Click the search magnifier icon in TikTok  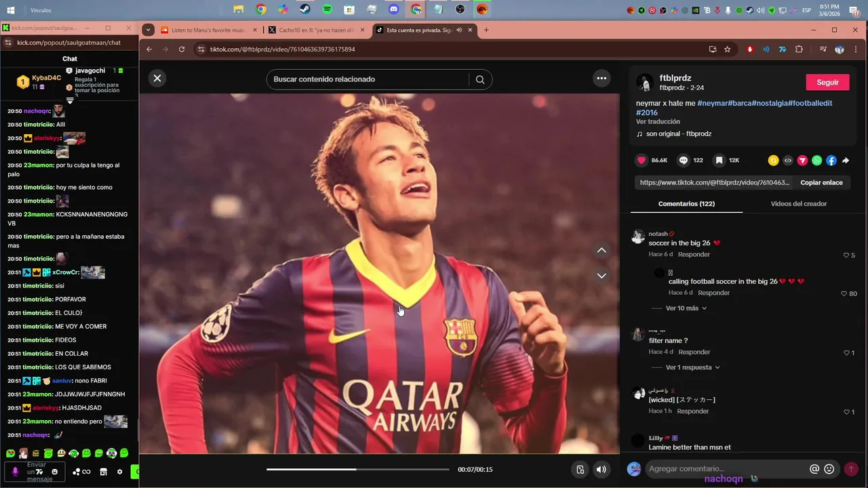click(480, 79)
